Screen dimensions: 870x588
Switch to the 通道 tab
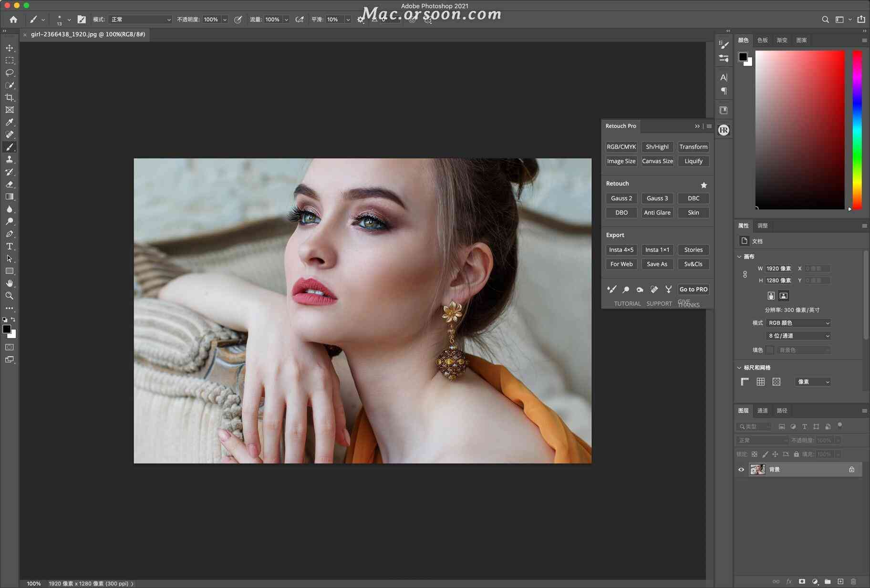click(x=763, y=411)
